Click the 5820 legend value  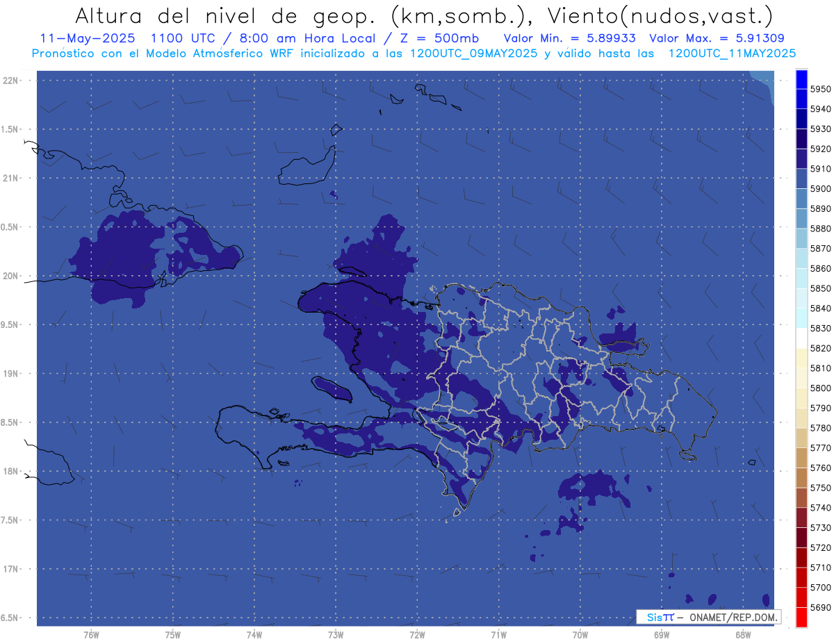click(x=820, y=348)
